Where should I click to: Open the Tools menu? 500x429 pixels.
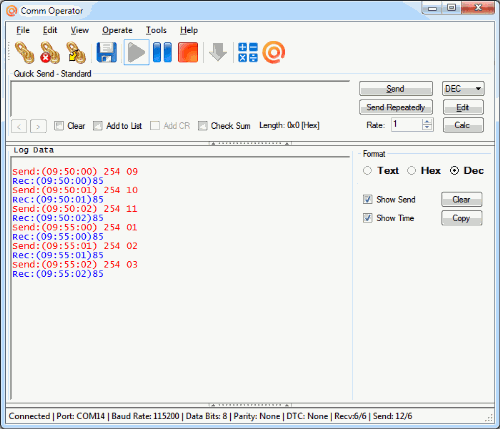(156, 30)
